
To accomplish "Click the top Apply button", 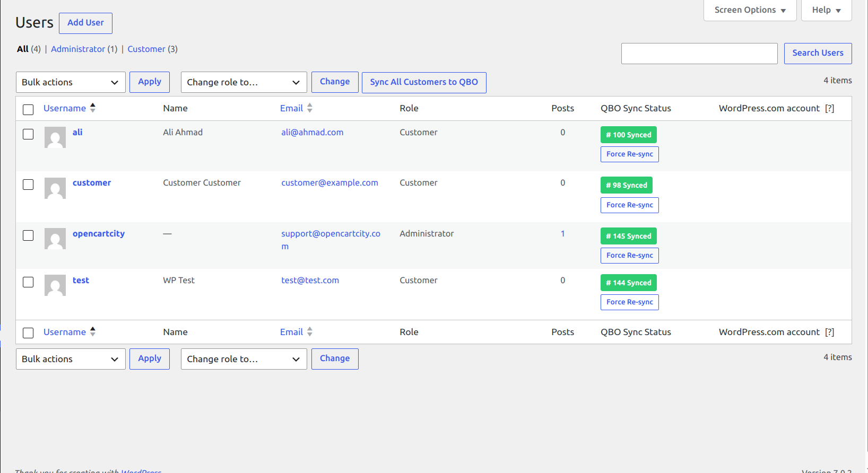I will pos(150,82).
